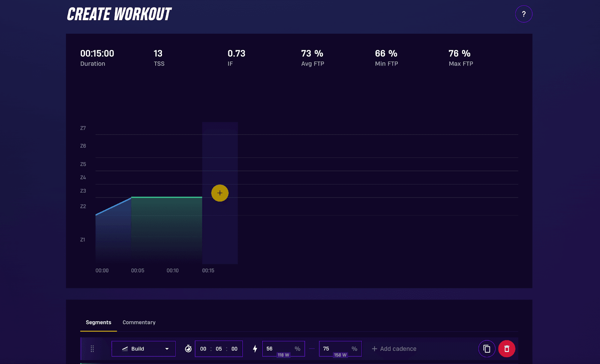Select the blue ramp segment in chart
Image resolution: width=600 pixels, height=364 pixels.
coord(113,232)
